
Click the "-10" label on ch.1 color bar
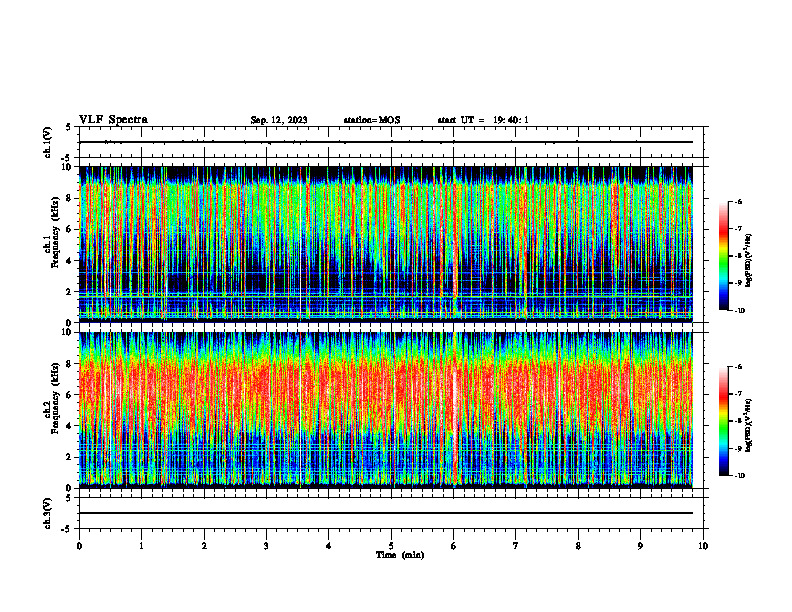coord(739,311)
